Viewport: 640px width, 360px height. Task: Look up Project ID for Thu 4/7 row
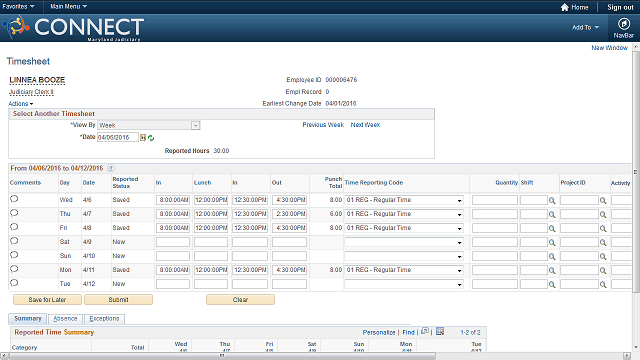point(603,214)
